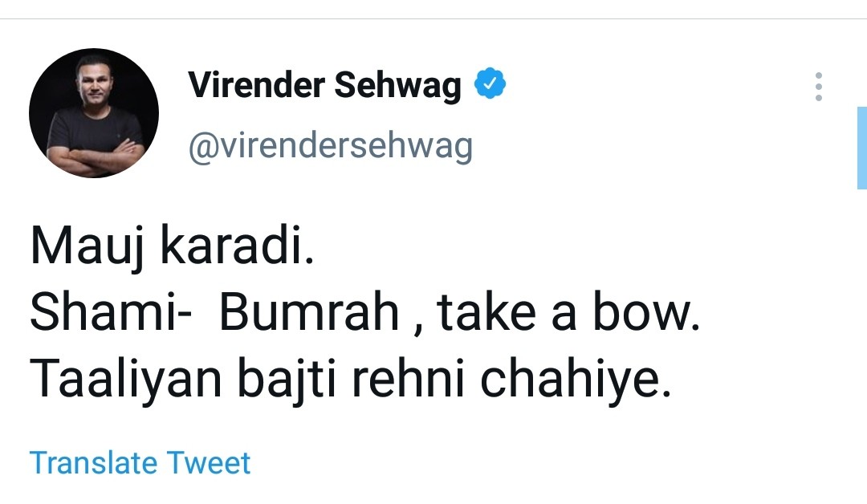Viewport: 867px width, 504px height.
Task: Open the three-dot more options menu
Action: coord(818,87)
